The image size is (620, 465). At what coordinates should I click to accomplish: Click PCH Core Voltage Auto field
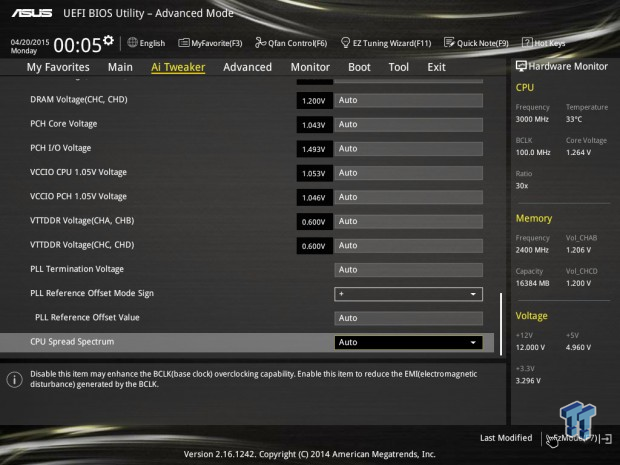(408, 125)
